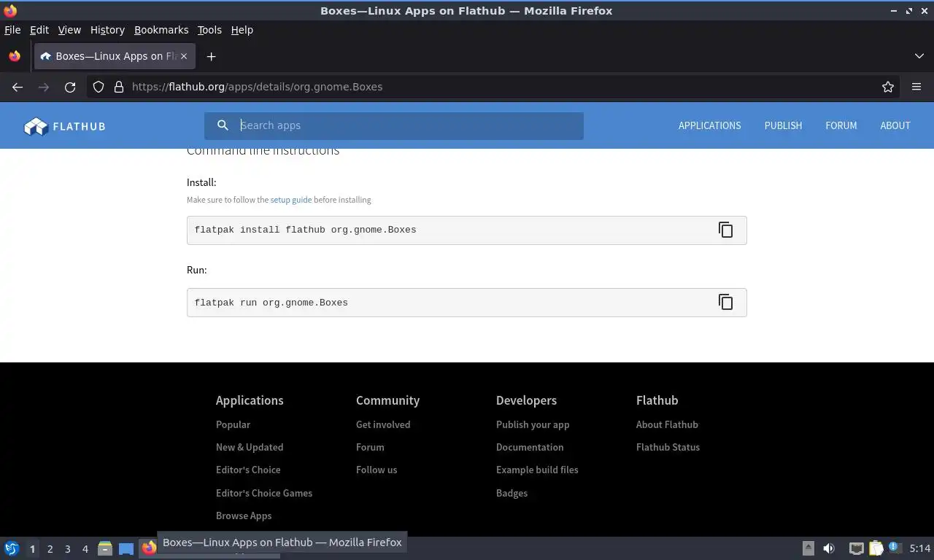Open the Flathub Status footer link
Viewport: 934px width, 560px height.
pos(668,447)
